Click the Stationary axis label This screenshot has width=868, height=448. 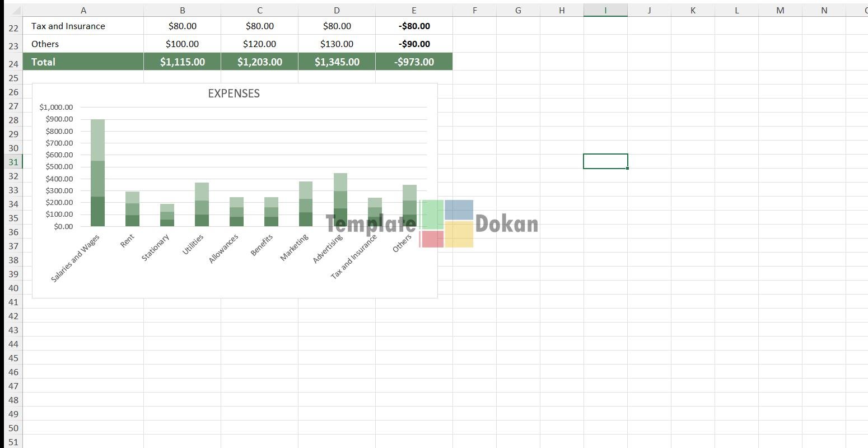[x=155, y=248]
